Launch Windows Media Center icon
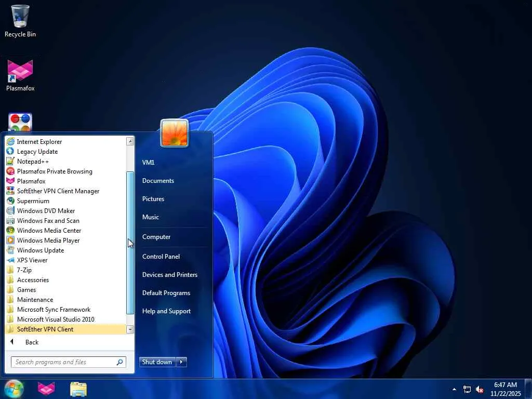Viewport: 532px width, 399px height. [10, 230]
